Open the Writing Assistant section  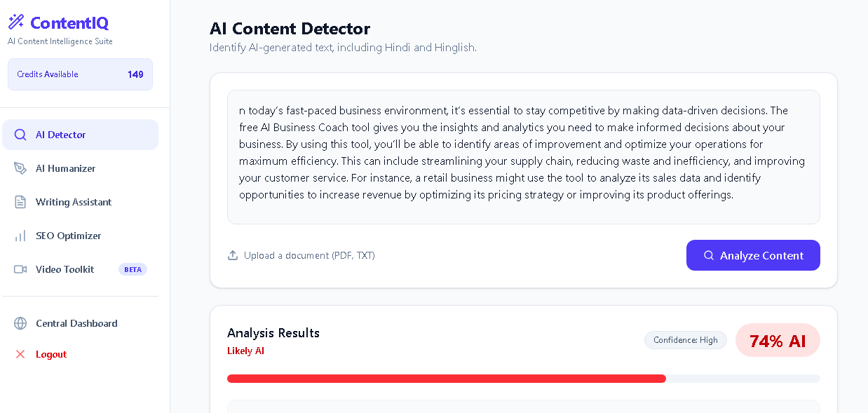tap(74, 201)
